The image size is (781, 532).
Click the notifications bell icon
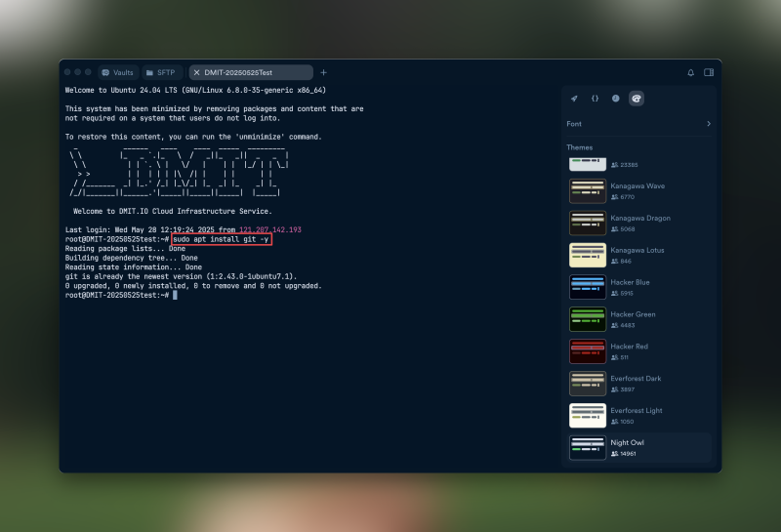click(x=691, y=72)
